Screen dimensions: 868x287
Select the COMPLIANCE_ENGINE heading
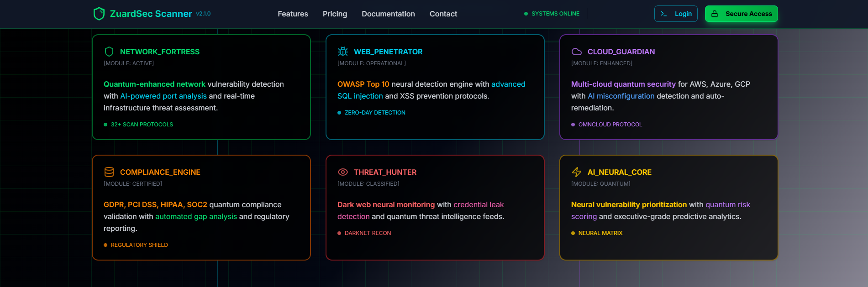click(x=160, y=172)
